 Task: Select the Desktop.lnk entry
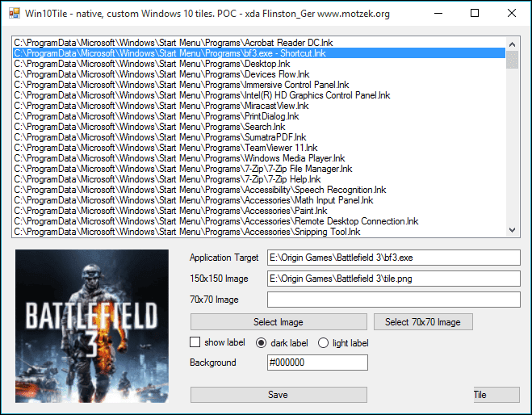259,64
